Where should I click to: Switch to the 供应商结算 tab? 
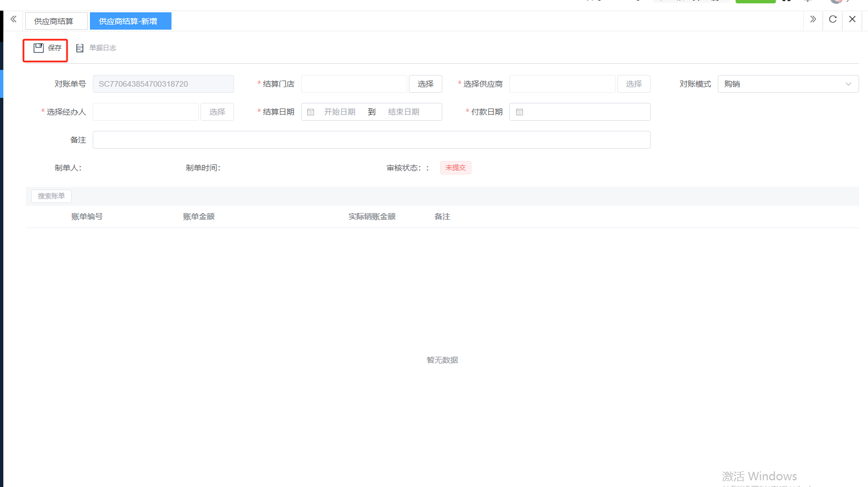tap(54, 21)
